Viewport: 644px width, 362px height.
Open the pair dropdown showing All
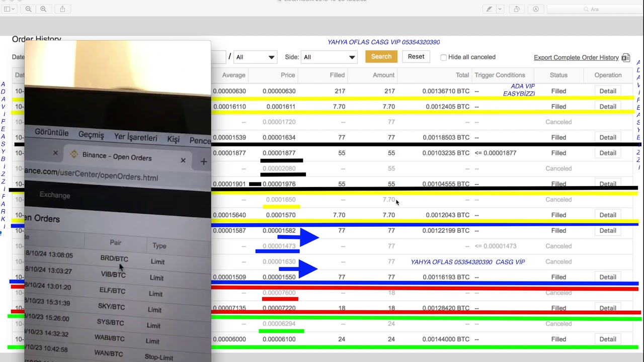tap(256, 57)
